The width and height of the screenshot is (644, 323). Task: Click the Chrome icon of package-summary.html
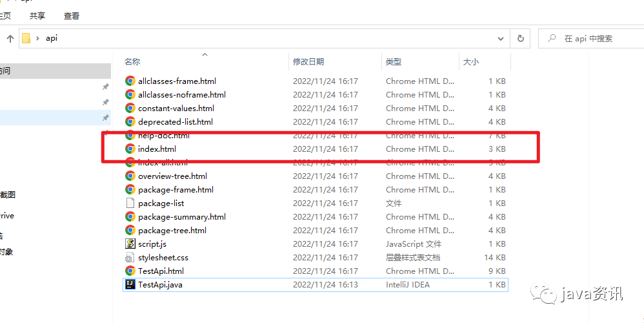[130, 216]
